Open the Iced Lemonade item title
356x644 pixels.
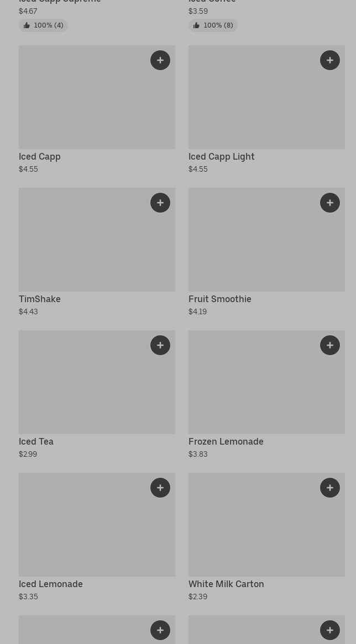coord(51,584)
